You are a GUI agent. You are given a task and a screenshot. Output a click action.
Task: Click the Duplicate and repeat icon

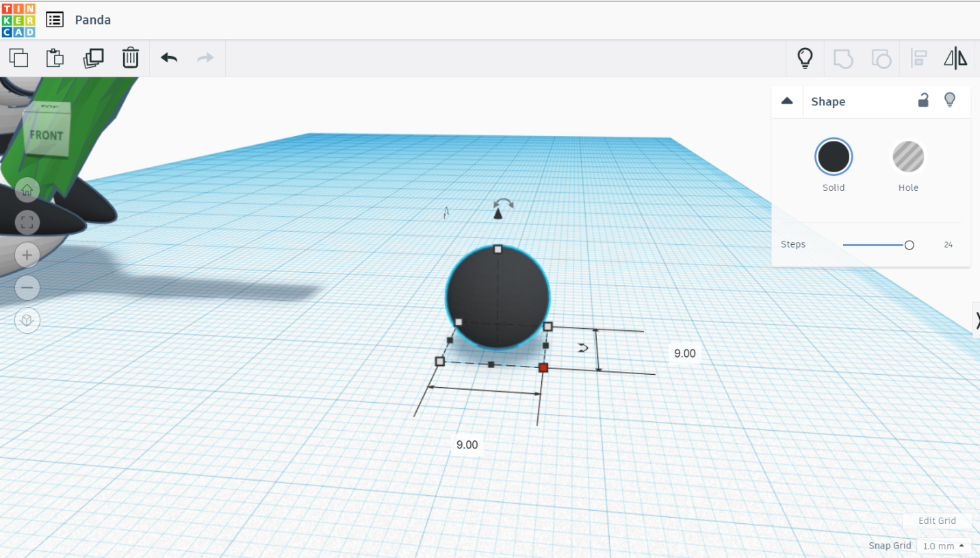[x=93, y=58]
